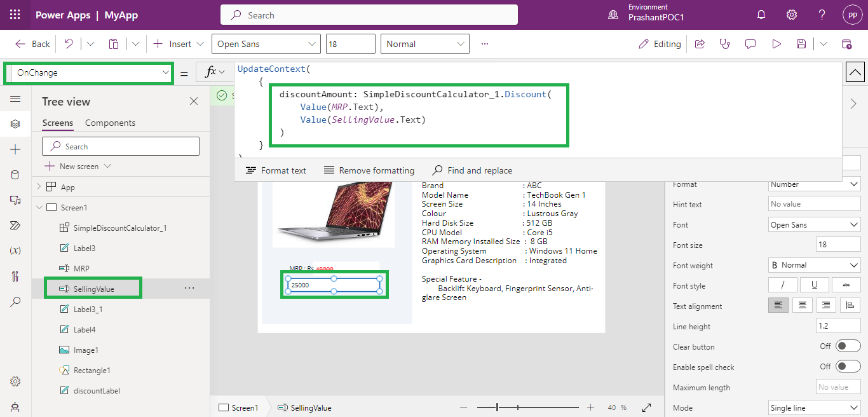Select the Media panel icon

tap(15, 200)
